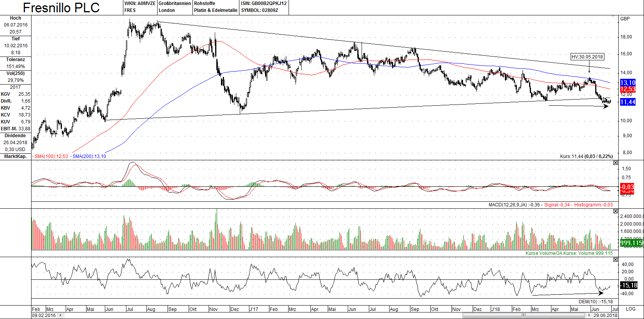Click the blue 13,10 SMA price tag

pos(628,83)
